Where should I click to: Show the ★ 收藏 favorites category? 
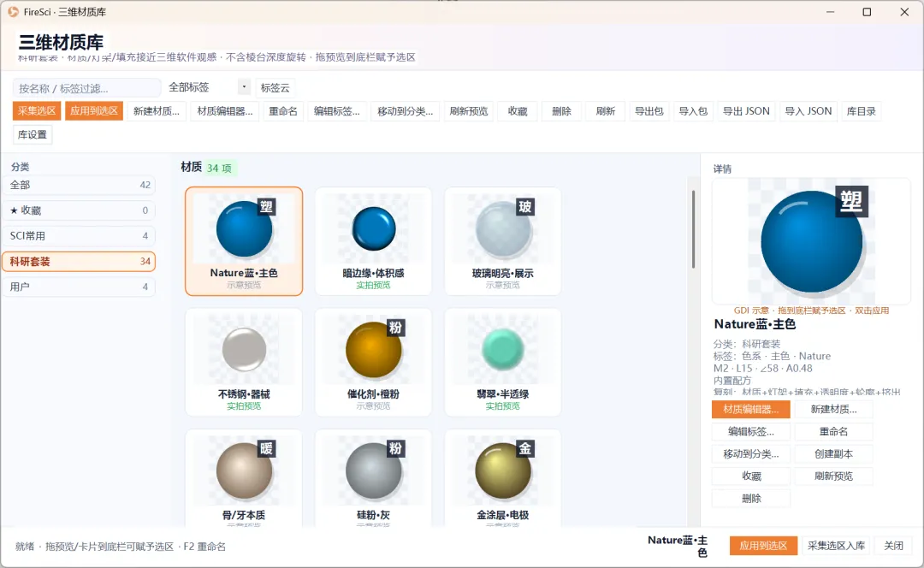[79, 210]
